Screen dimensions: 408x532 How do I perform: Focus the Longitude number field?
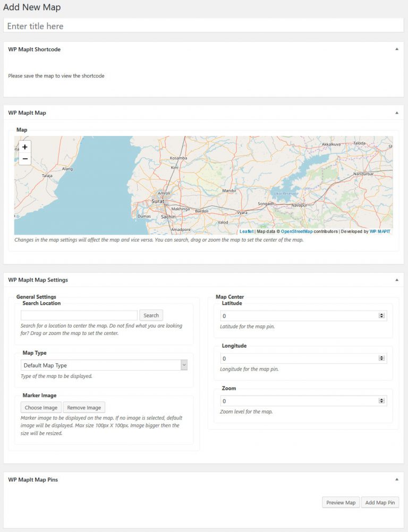[303, 358]
